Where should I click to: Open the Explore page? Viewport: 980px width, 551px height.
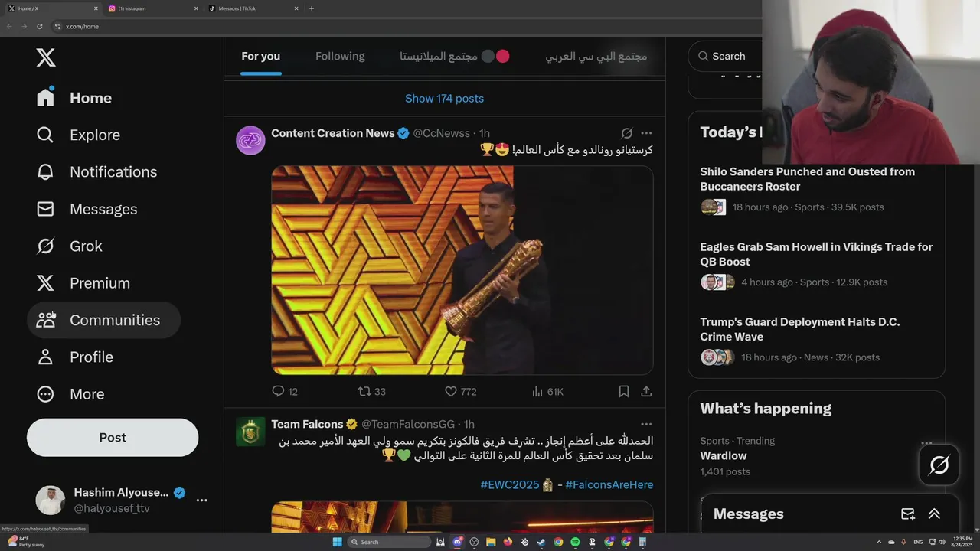(x=78, y=135)
